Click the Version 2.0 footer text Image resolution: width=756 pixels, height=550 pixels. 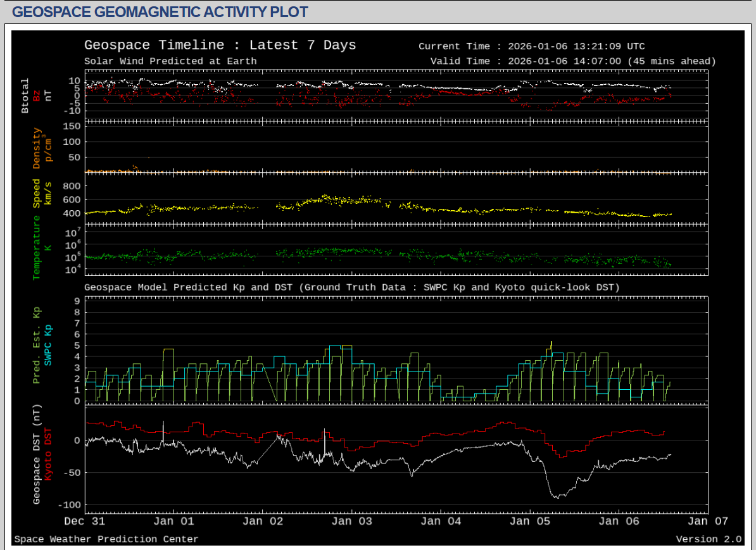click(x=708, y=539)
